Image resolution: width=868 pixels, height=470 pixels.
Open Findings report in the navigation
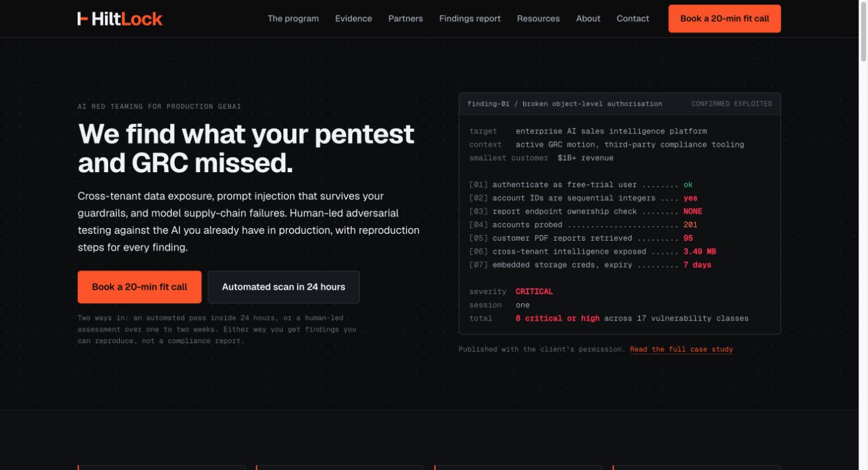click(470, 19)
